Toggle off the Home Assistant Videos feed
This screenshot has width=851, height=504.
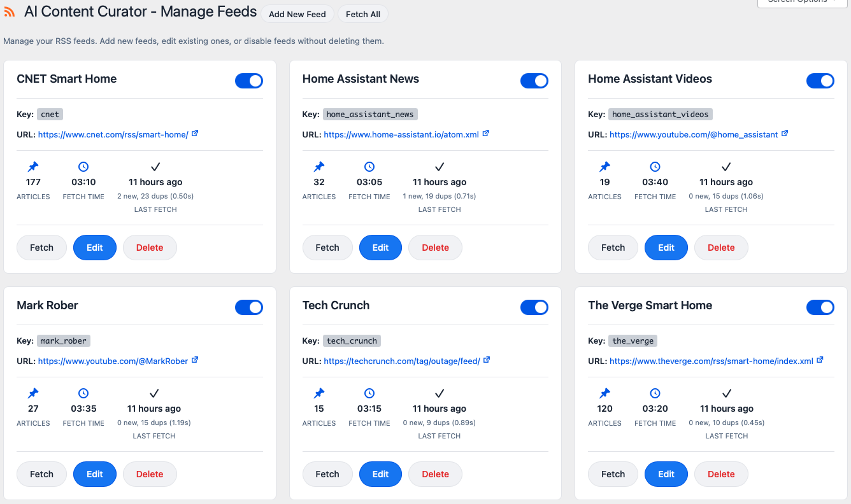[x=820, y=81]
